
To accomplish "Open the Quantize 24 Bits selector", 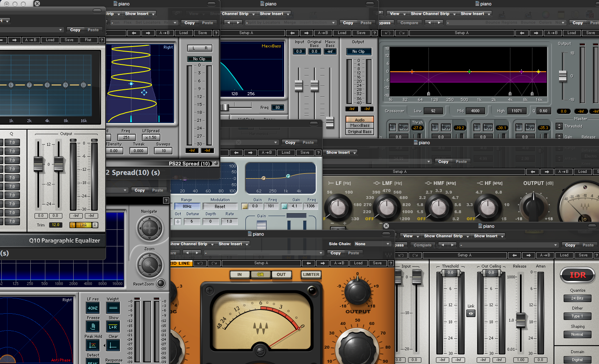I will click(577, 298).
